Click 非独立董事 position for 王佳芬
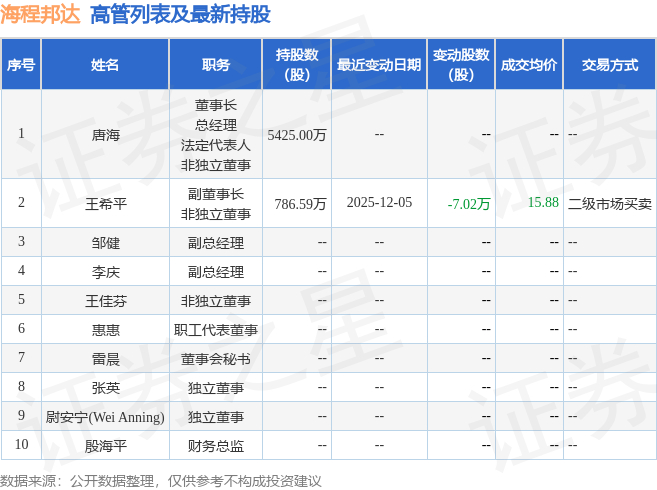This screenshot has height=490, width=657. click(216, 301)
